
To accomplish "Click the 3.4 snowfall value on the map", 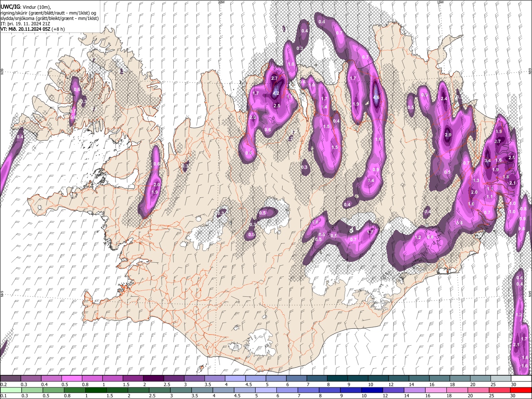I will (488, 160).
